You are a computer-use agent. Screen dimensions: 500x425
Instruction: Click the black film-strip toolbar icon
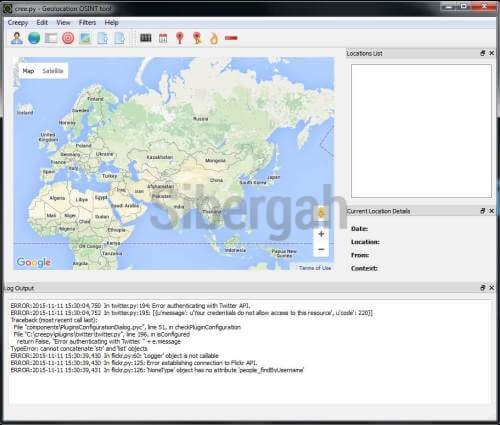pos(146,38)
